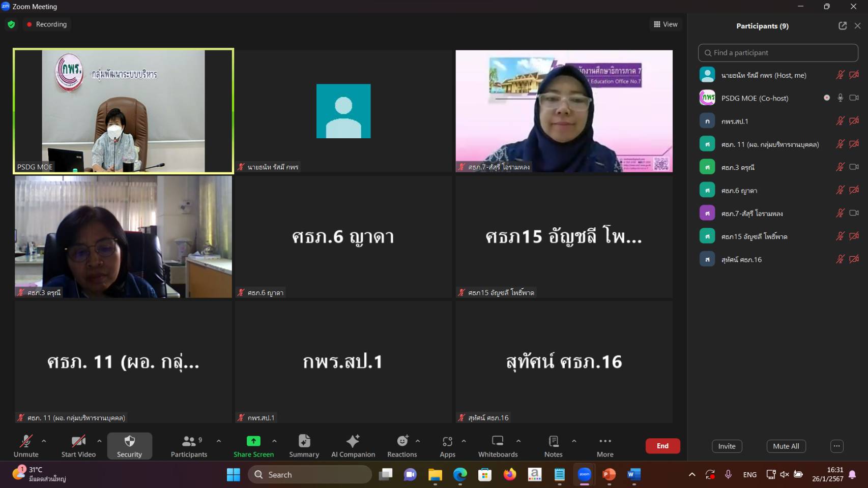This screenshot has height=488, width=868.
Task: Open the Notes tool
Action: (x=554, y=446)
